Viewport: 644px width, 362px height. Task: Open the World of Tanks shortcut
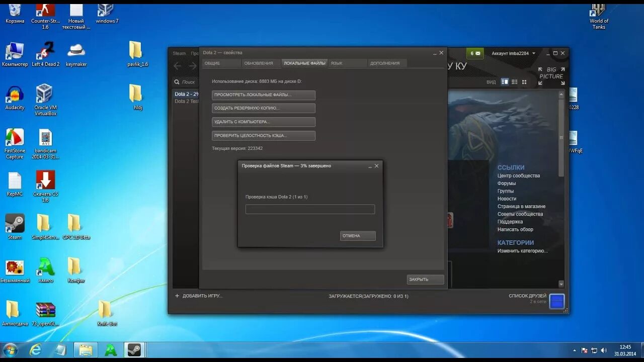point(599,16)
